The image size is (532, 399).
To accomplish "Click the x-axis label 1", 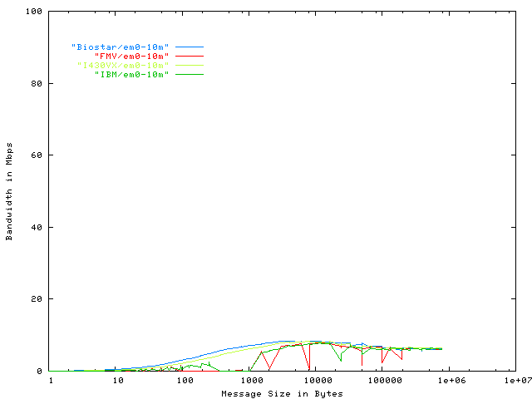I will pyautogui.click(x=51, y=381).
